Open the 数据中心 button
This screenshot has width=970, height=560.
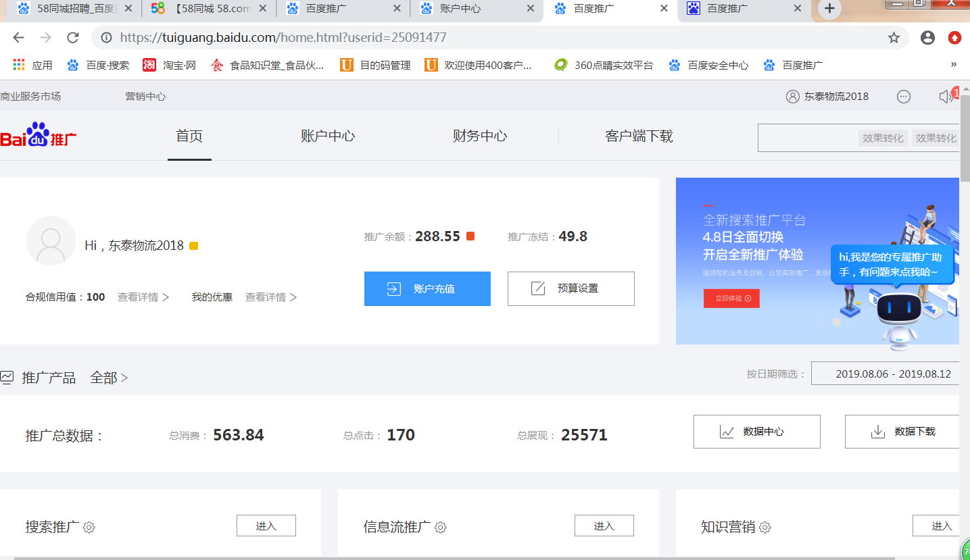(757, 432)
